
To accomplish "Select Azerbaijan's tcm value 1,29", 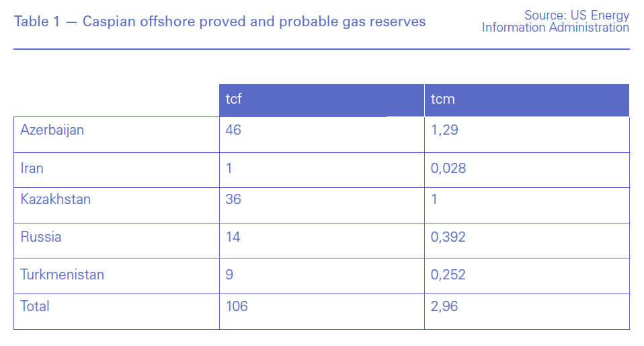I will [444, 130].
